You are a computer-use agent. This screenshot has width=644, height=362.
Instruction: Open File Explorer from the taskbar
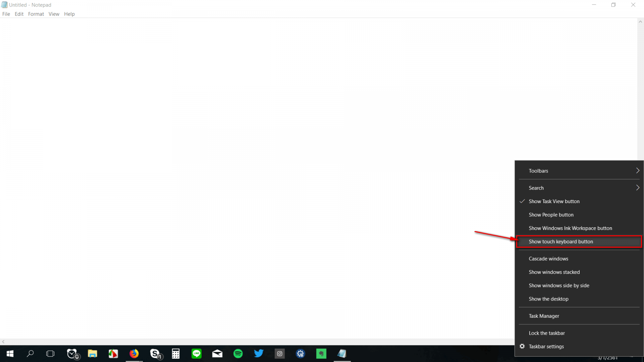(93, 354)
